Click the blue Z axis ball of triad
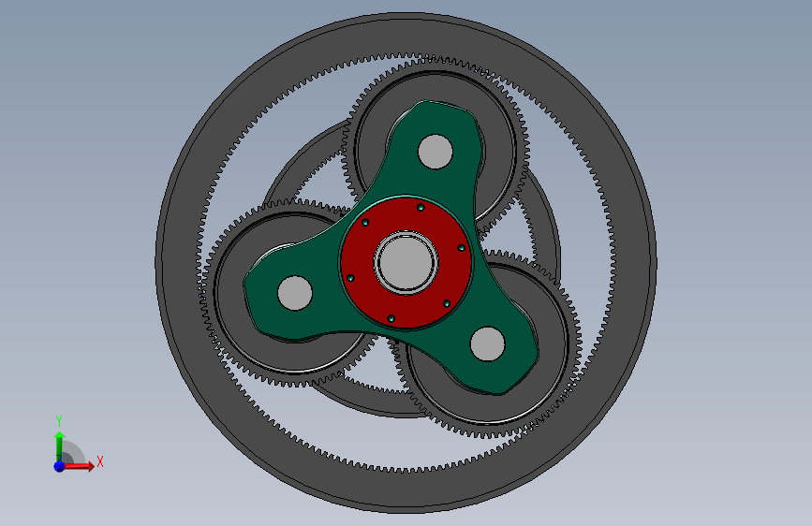Image resolution: width=812 pixels, height=526 pixels. 59,466
